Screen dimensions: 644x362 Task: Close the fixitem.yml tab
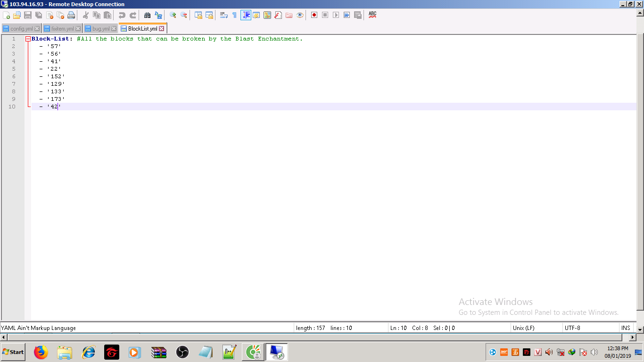78,29
